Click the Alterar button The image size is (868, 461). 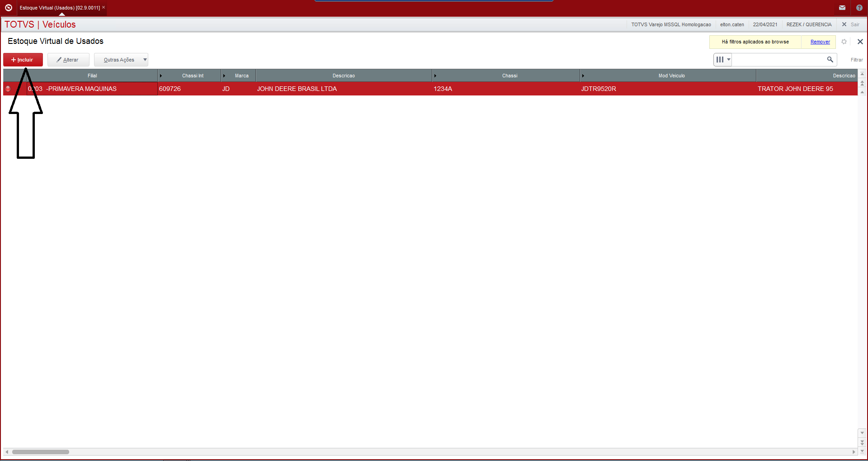tap(68, 60)
